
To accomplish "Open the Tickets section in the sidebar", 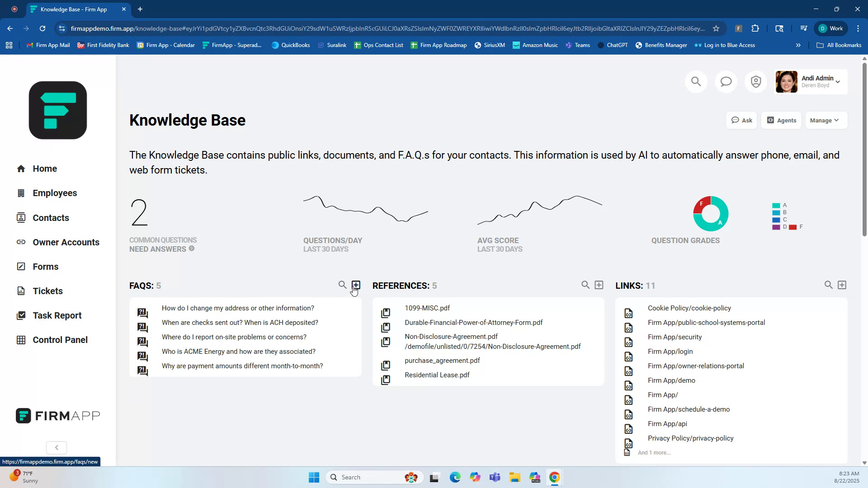I will 47,291.
